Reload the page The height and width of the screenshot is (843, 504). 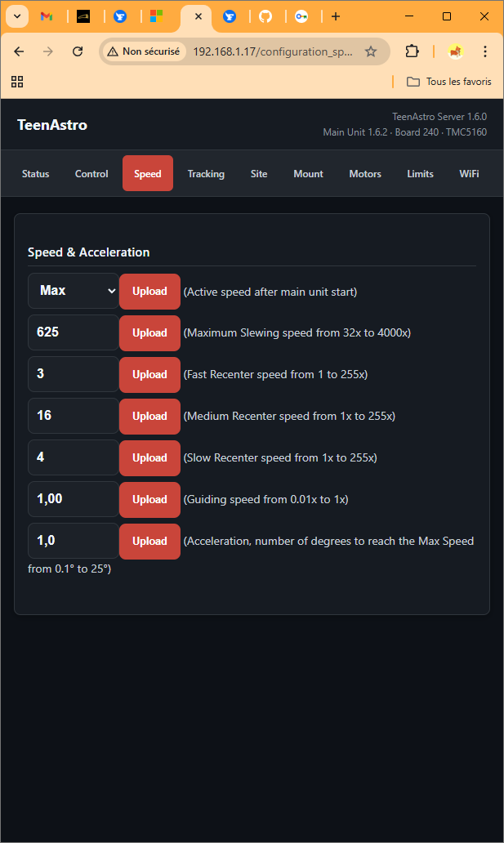pyautogui.click(x=78, y=51)
